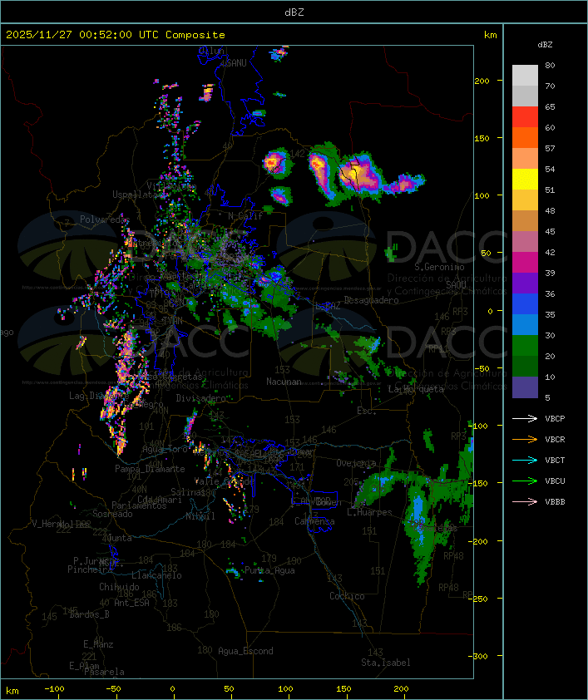588x700 pixels.
Task: Click the Sta.Isabel place label
Action: click(x=386, y=663)
